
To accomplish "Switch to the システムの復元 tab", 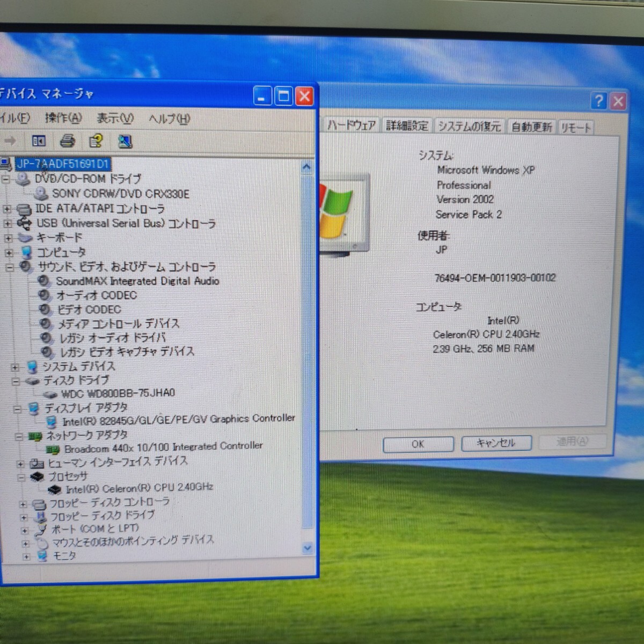I will click(469, 127).
